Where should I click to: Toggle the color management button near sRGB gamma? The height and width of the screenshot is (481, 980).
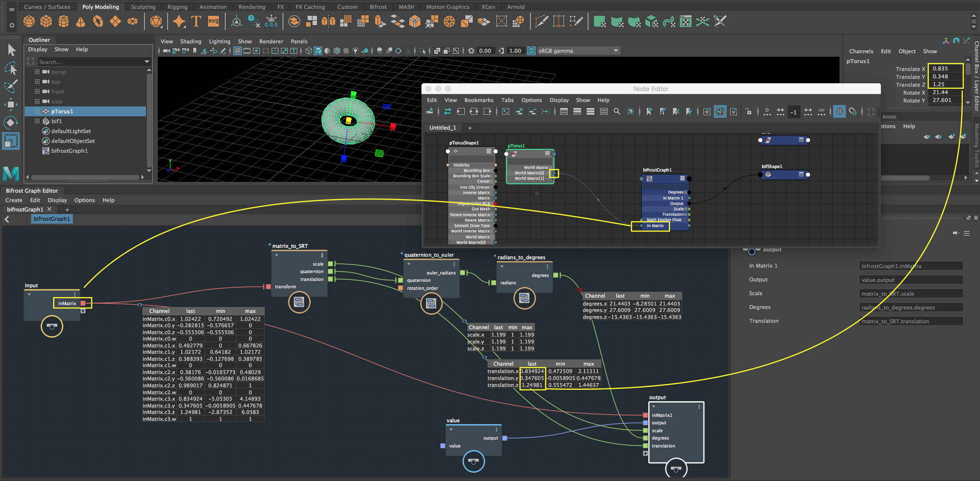pos(531,50)
